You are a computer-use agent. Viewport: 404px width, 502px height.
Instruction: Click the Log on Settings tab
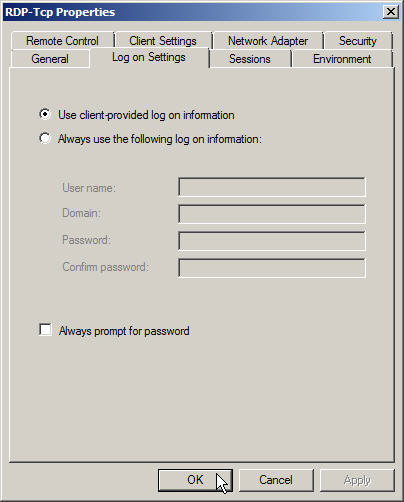click(x=149, y=57)
